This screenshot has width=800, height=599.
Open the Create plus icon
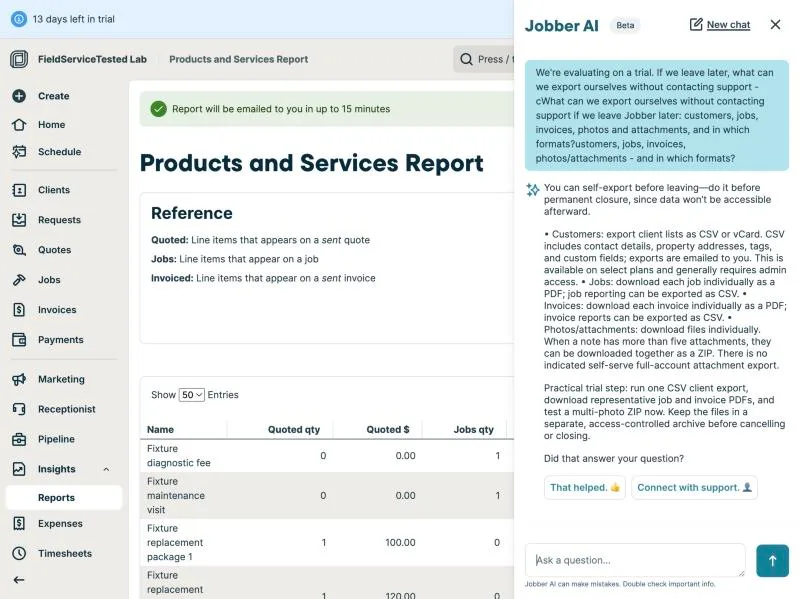[19, 96]
